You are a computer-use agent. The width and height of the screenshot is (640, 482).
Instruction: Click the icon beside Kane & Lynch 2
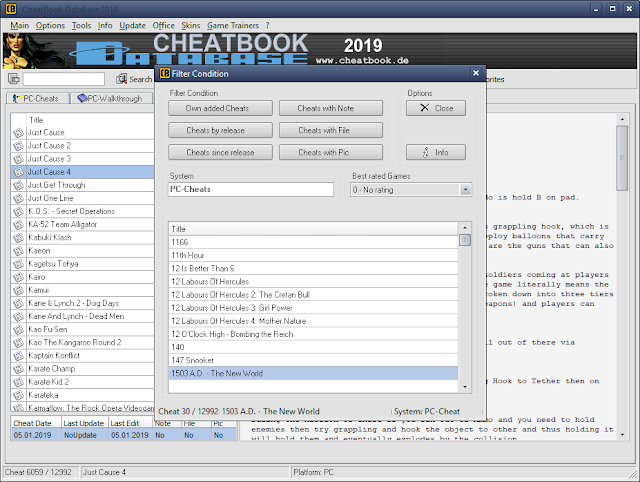pyautogui.click(x=18, y=303)
